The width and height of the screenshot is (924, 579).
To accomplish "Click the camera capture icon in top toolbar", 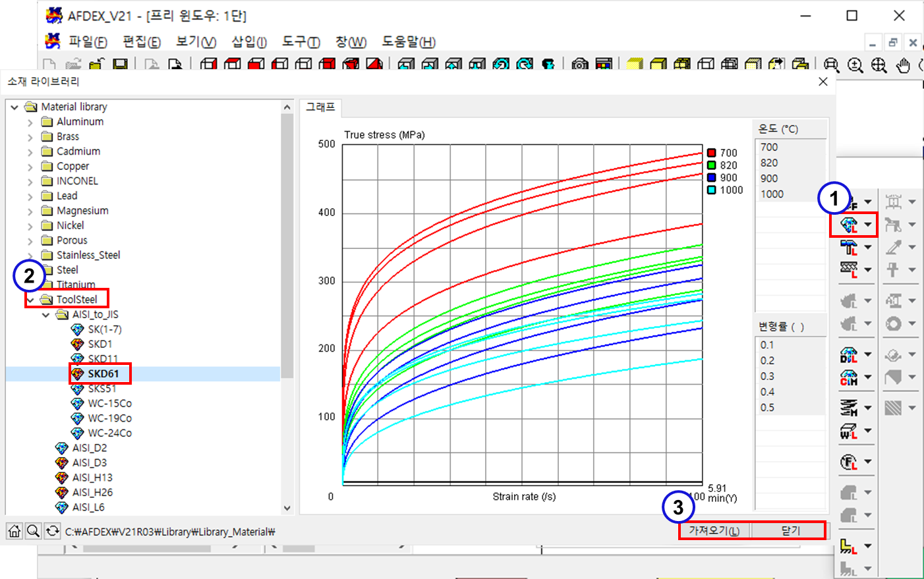I will 579,65.
